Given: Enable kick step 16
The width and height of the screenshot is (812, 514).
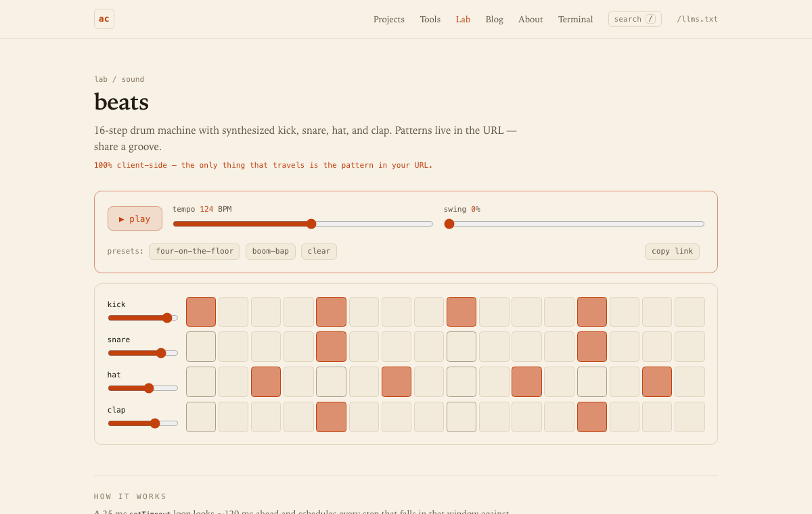Looking at the screenshot, I should pyautogui.click(x=690, y=312).
